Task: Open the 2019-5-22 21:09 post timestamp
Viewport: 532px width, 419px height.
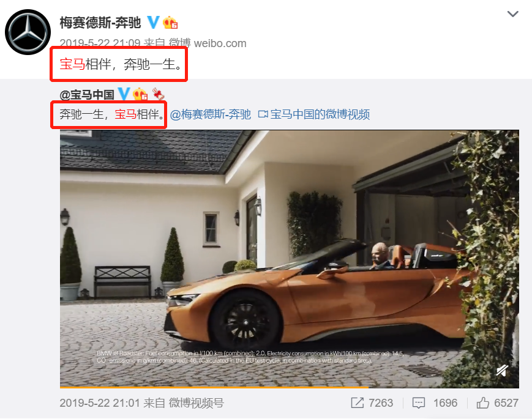Action: point(100,43)
